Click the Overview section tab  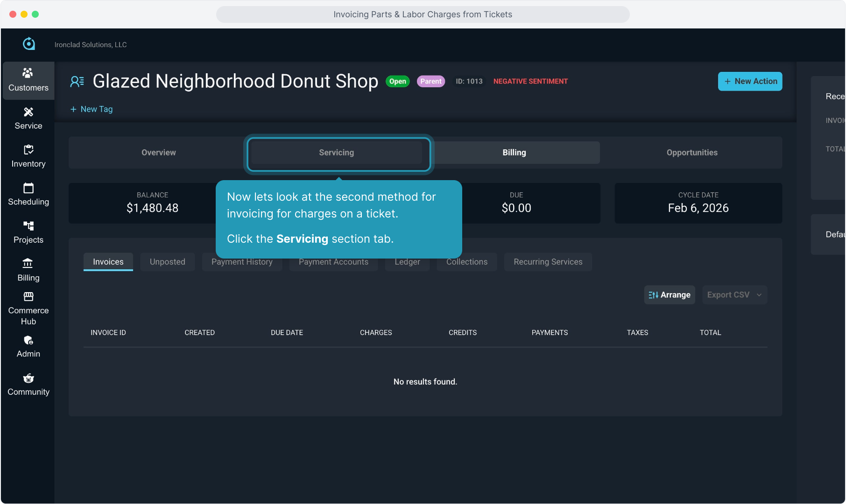click(158, 153)
